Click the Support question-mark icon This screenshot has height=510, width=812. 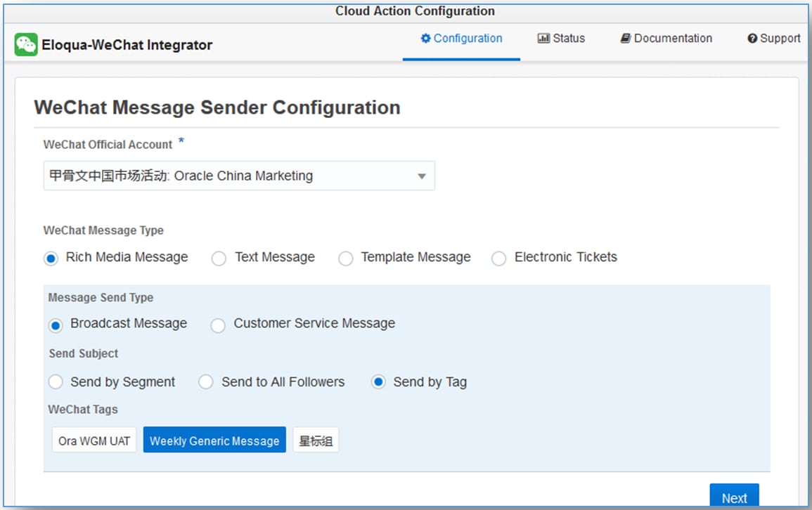point(752,39)
